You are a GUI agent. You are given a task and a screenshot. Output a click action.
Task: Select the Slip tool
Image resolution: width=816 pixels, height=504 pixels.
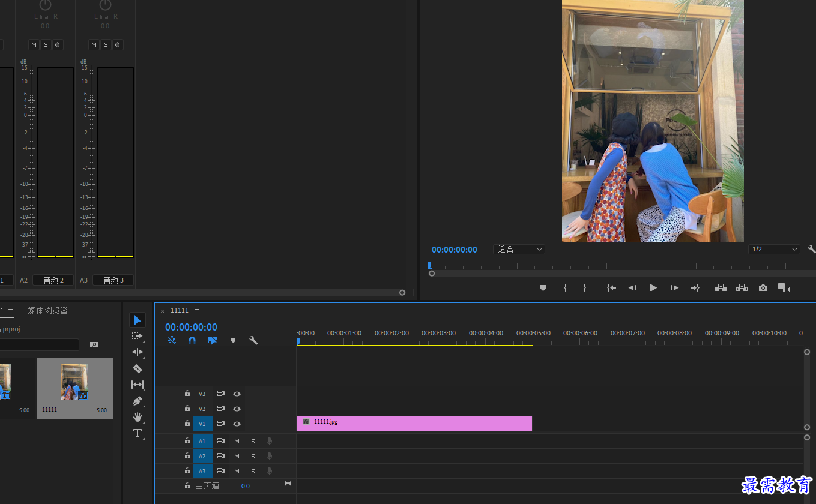point(138,385)
